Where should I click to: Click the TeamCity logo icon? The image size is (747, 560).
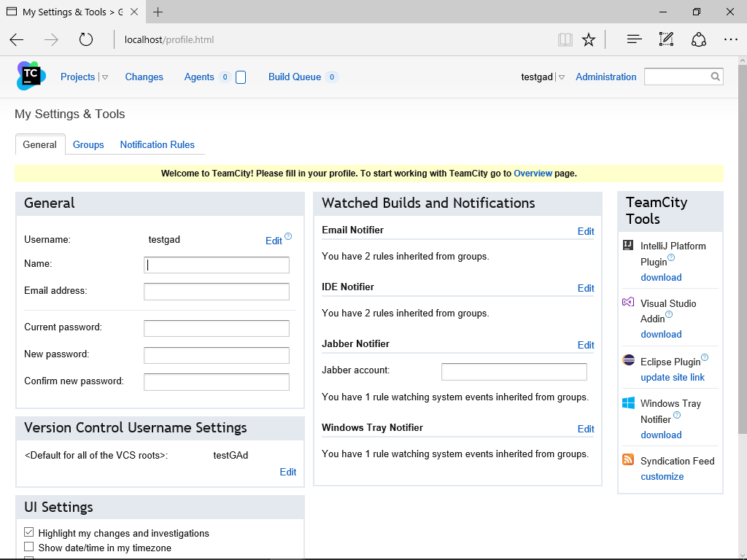(x=31, y=76)
